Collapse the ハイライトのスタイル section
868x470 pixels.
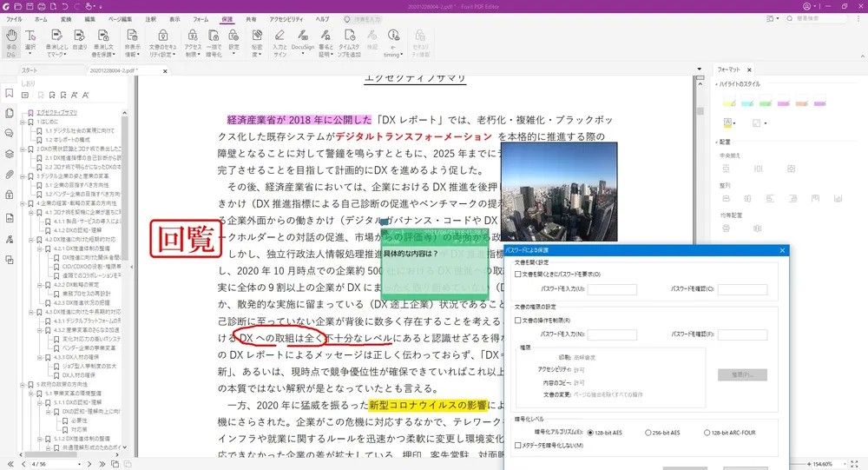[x=716, y=84]
